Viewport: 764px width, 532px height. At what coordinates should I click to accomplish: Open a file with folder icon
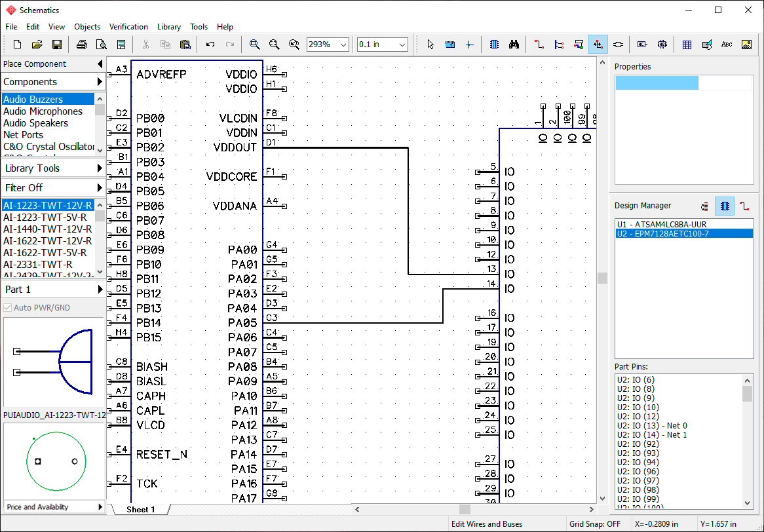37,45
